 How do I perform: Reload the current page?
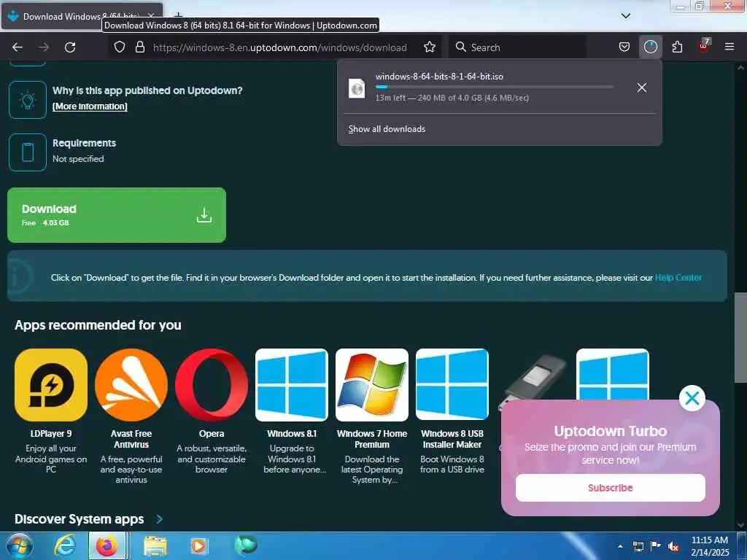click(x=70, y=47)
